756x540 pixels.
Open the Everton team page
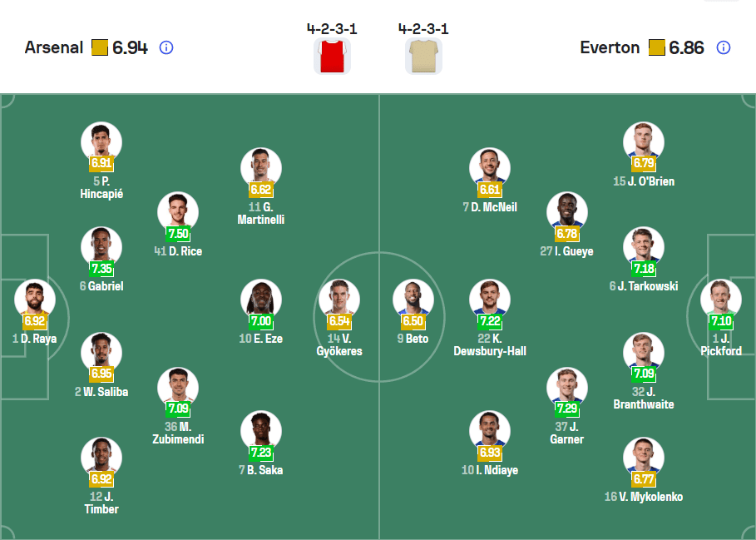610,47
